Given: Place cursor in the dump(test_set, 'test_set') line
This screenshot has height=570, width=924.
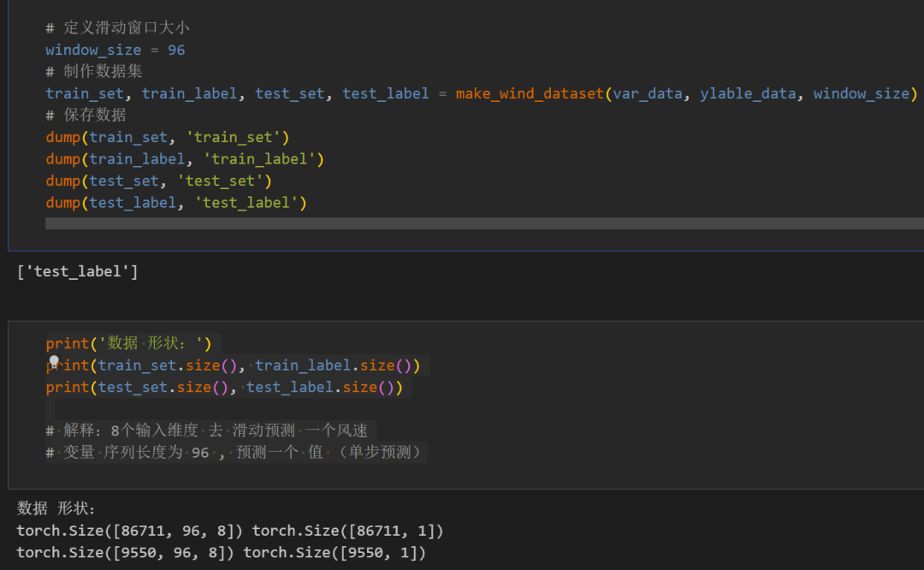Looking at the screenshot, I should 158,181.
